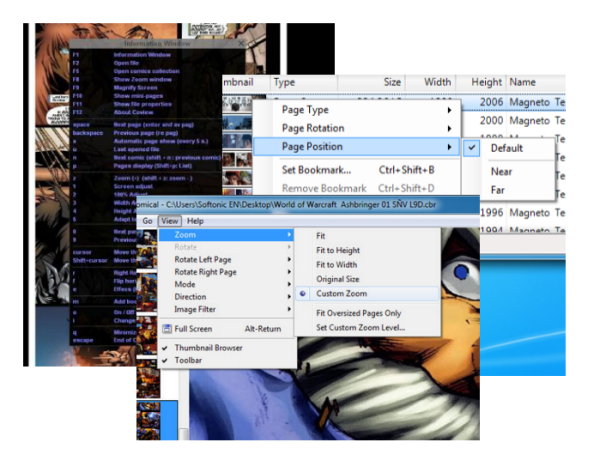This screenshot has width=600, height=466.
Task: Click Set Custom Zoom Level option
Action: (361, 328)
